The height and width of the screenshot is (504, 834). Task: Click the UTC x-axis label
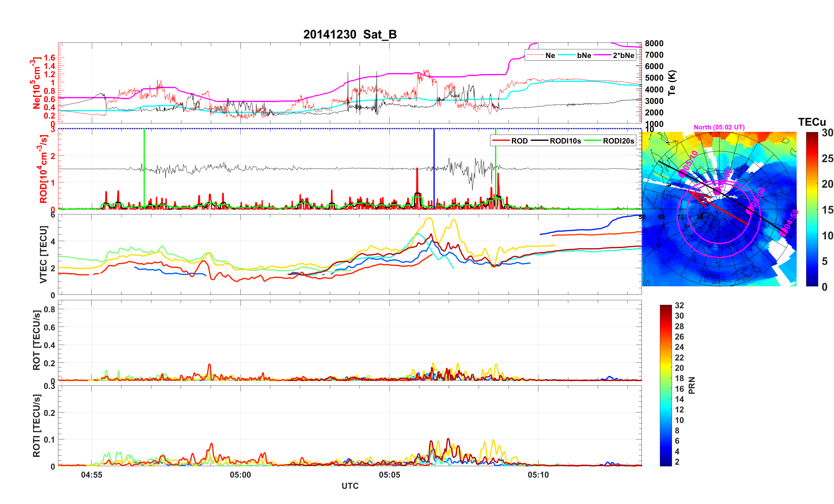(350, 486)
